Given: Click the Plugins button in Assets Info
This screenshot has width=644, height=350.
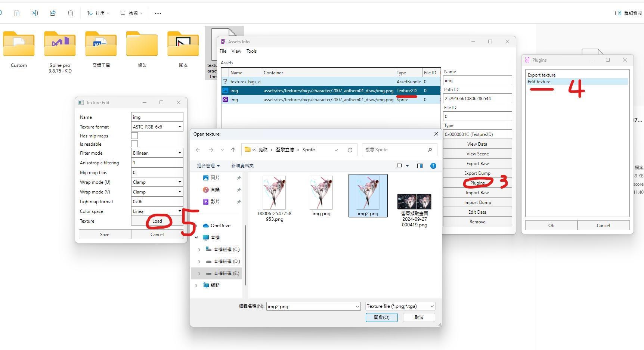Looking at the screenshot, I should coord(477,183).
